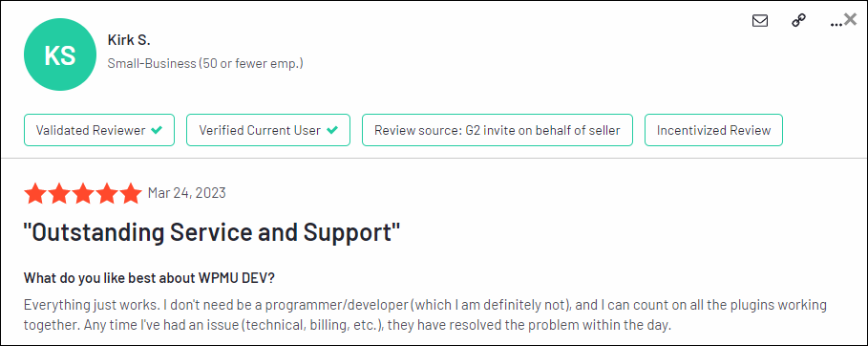Click the Mar 24, 2023 review date
This screenshot has width=868, height=346.
click(186, 193)
